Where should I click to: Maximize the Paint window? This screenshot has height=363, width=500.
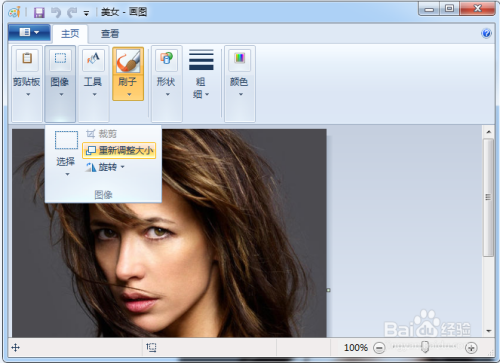(449, 9)
